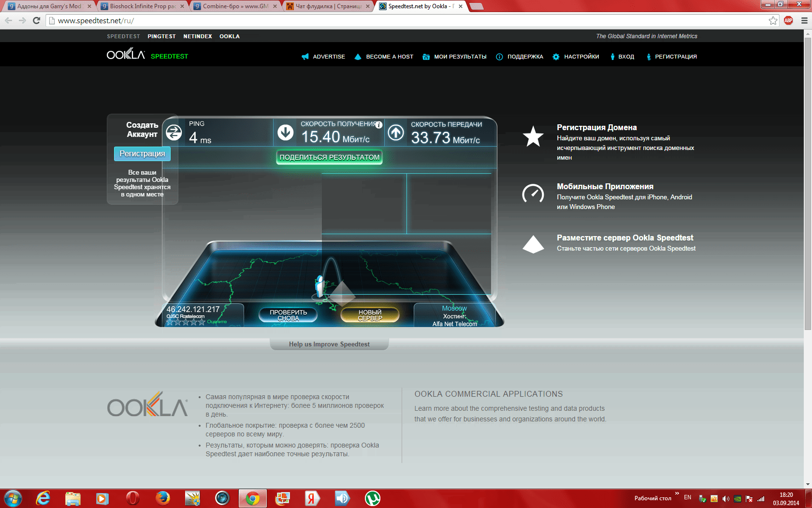Open Action Center flag tray icon
This screenshot has height=508, width=812.
coord(749,498)
